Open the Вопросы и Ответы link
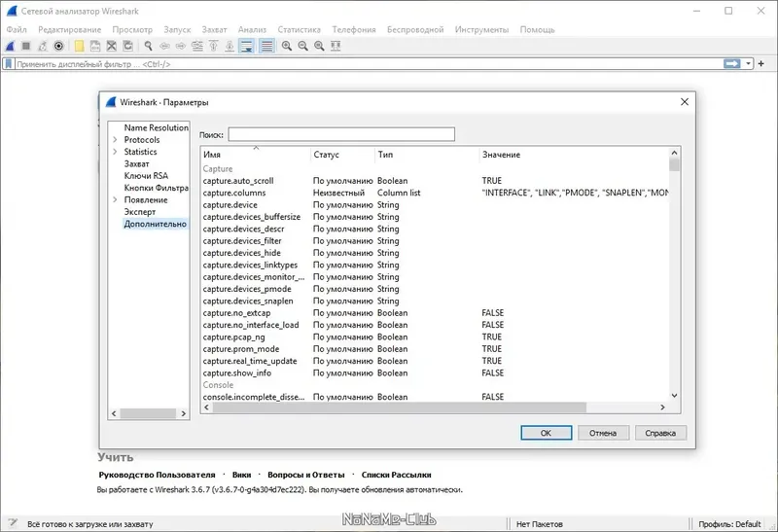The height and width of the screenshot is (532, 778). 305,475
